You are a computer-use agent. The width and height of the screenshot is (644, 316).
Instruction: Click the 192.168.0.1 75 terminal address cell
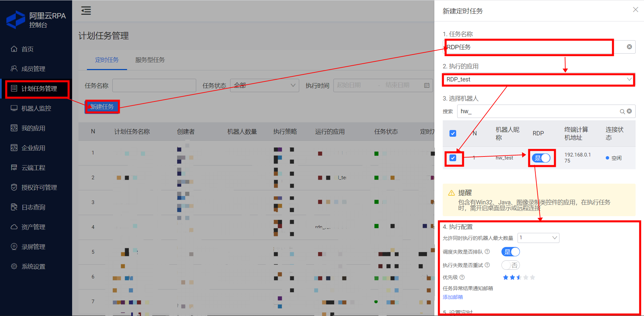pyautogui.click(x=578, y=157)
